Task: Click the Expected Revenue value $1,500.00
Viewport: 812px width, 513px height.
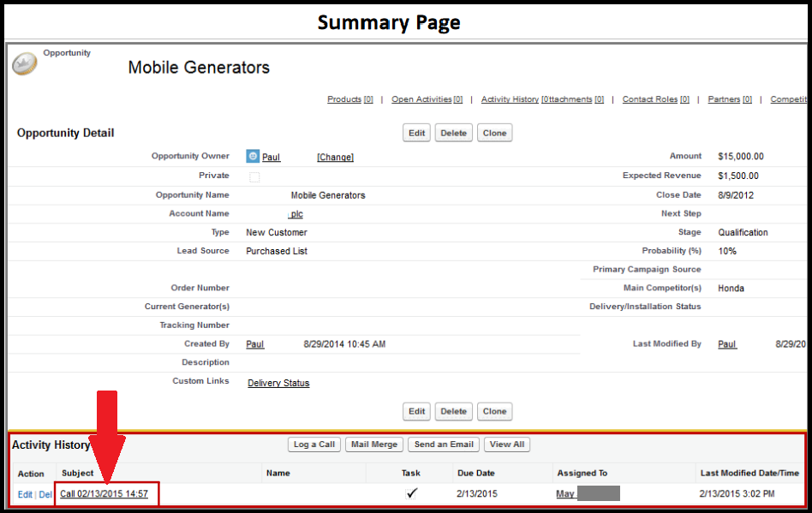Action: [x=738, y=176]
